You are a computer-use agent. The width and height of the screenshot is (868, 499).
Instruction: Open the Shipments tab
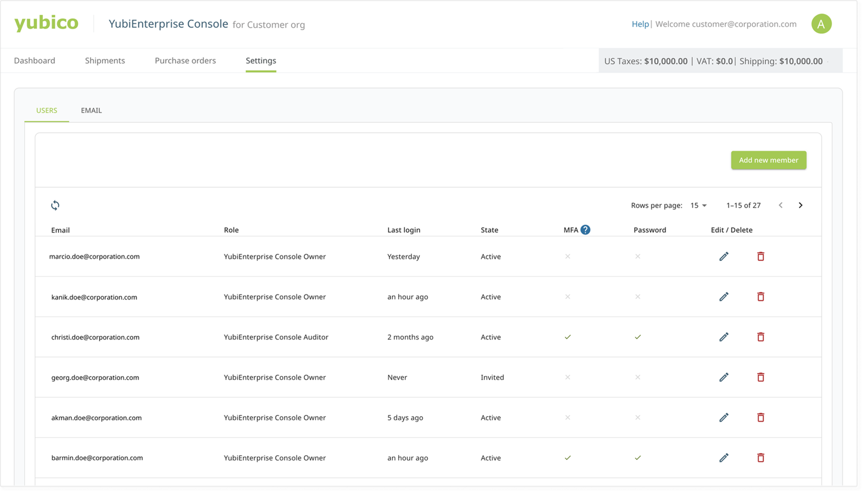pyautogui.click(x=105, y=60)
